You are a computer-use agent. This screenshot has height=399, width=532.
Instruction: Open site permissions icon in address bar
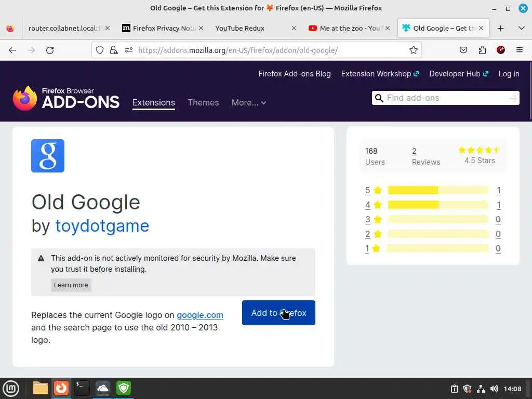[129, 50]
